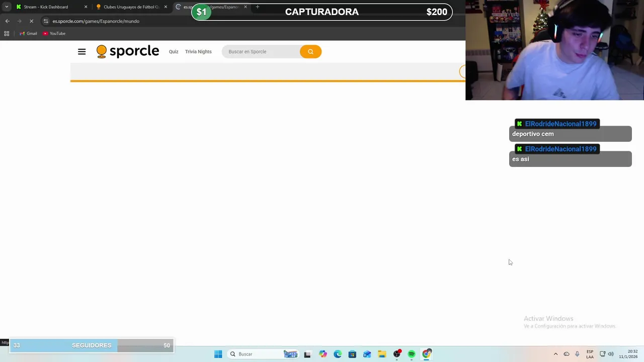Click the taskbar Buscar search box
Image resolution: width=644 pixels, height=362 pixels.
[263, 354]
